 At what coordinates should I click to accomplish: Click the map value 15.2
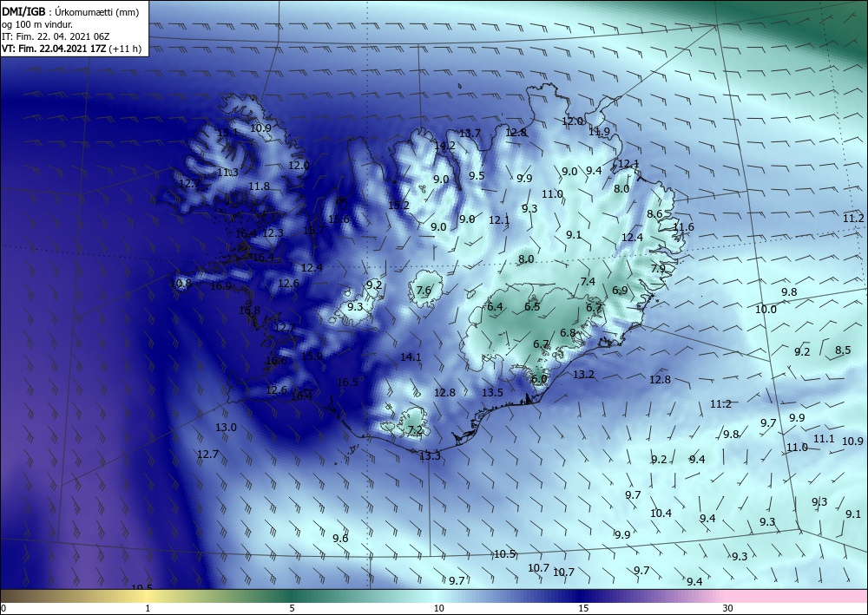point(398,206)
